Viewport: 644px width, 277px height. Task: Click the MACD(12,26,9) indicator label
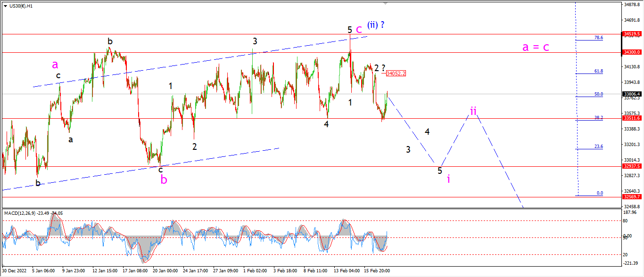(20, 213)
